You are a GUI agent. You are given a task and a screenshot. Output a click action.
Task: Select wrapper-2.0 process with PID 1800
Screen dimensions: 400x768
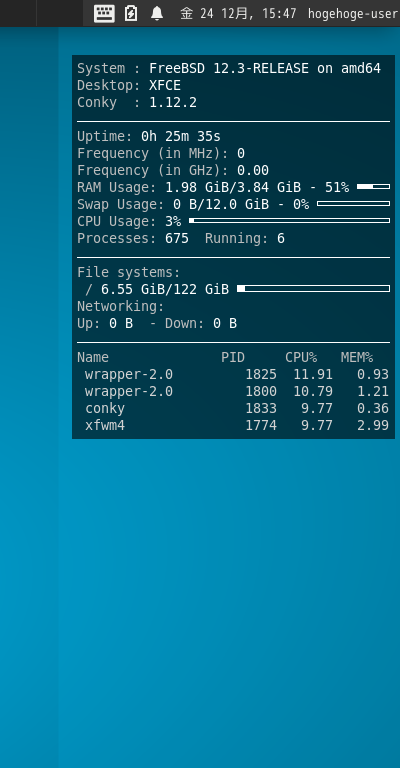[234, 391]
